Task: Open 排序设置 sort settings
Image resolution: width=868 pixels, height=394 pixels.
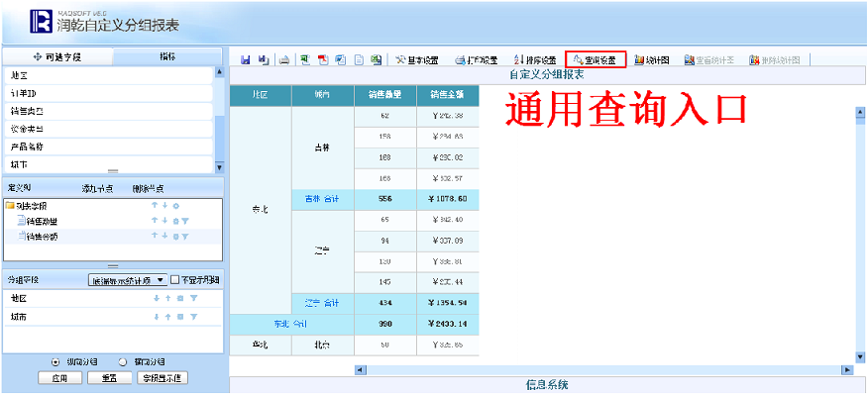Action: pos(535,60)
